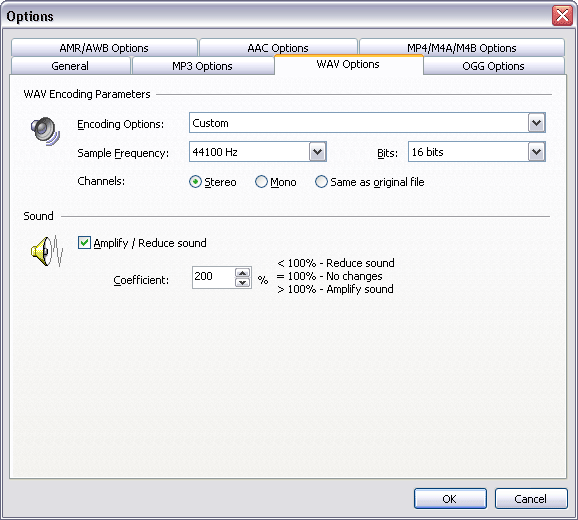Expand the Encoding Options dropdown arrow

pos(536,123)
